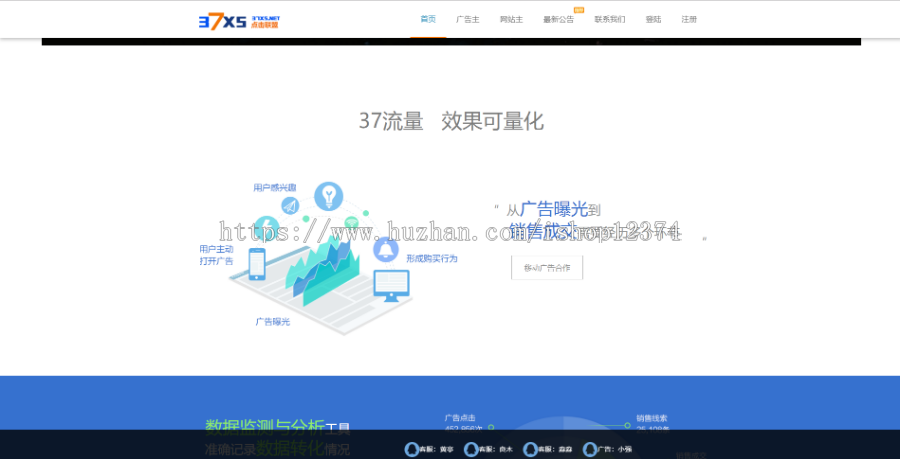Open the 联系我们 navigation item

[610, 19]
